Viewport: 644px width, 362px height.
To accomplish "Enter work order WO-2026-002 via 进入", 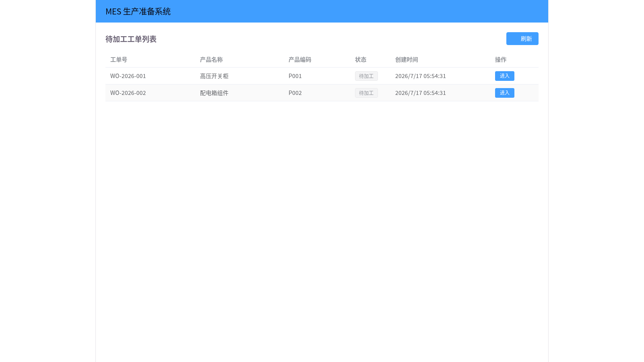I will tap(504, 93).
